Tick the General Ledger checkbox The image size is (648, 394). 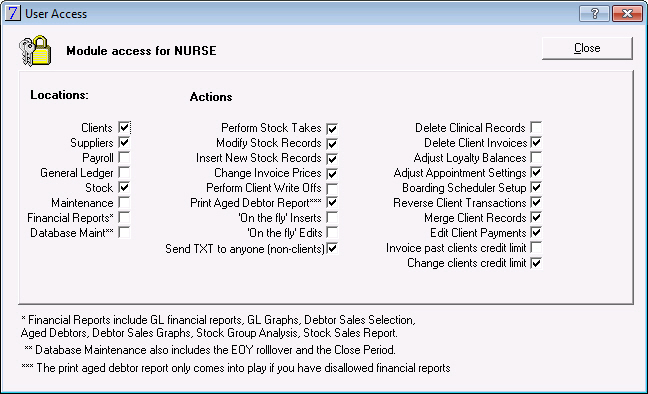124,172
